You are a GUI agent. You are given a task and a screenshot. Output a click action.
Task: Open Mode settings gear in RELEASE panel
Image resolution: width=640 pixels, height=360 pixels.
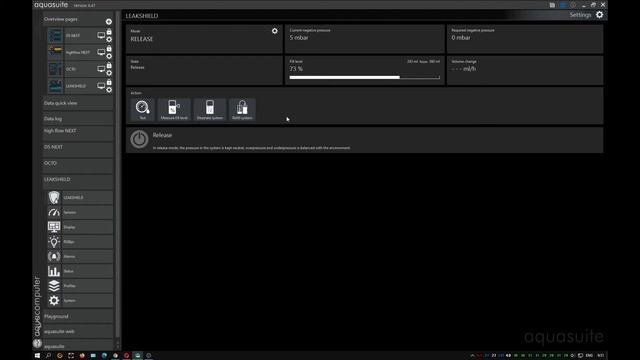pyautogui.click(x=275, y=31)
